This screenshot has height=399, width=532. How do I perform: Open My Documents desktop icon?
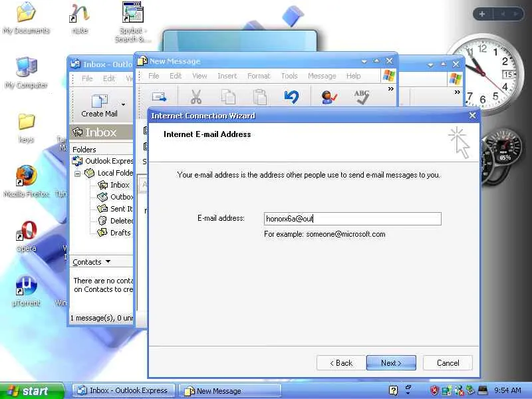26,18
